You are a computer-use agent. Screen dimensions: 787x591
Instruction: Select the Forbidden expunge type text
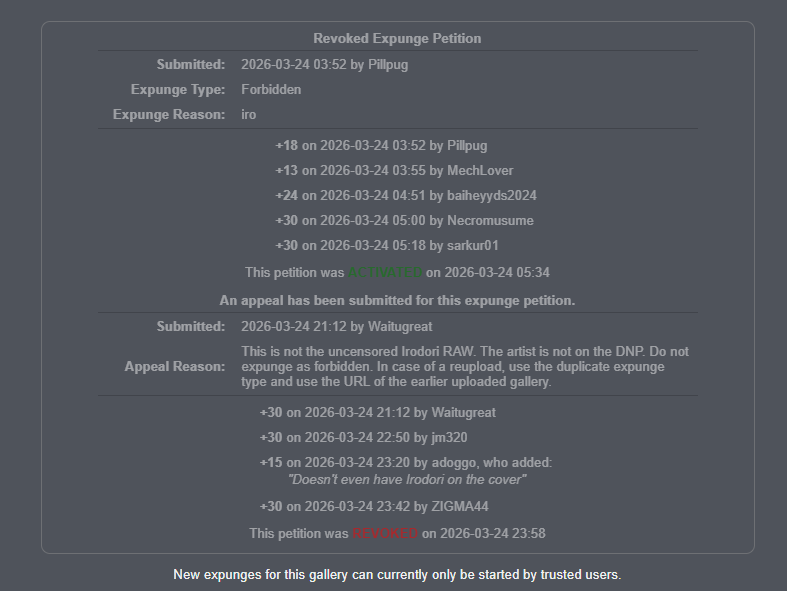[271, 89]
